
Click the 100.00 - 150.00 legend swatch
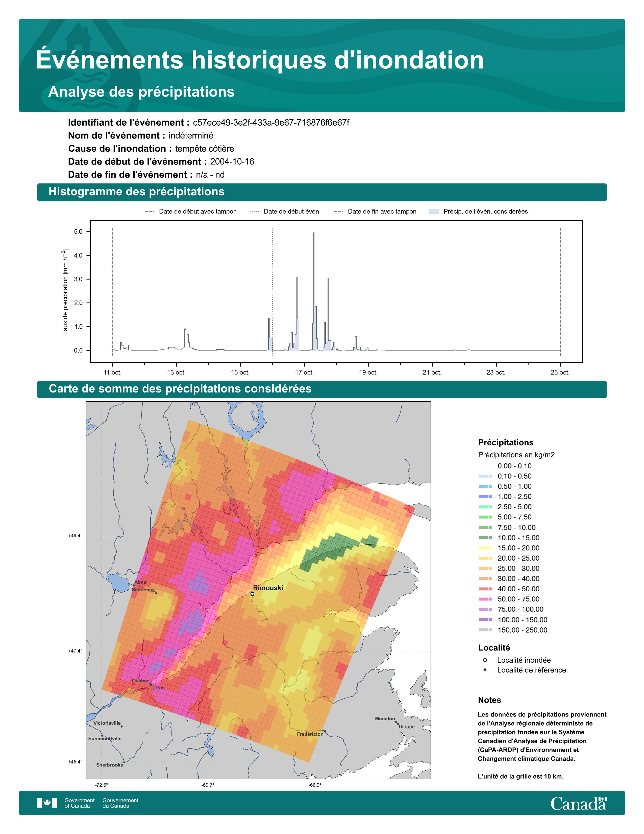485,620
